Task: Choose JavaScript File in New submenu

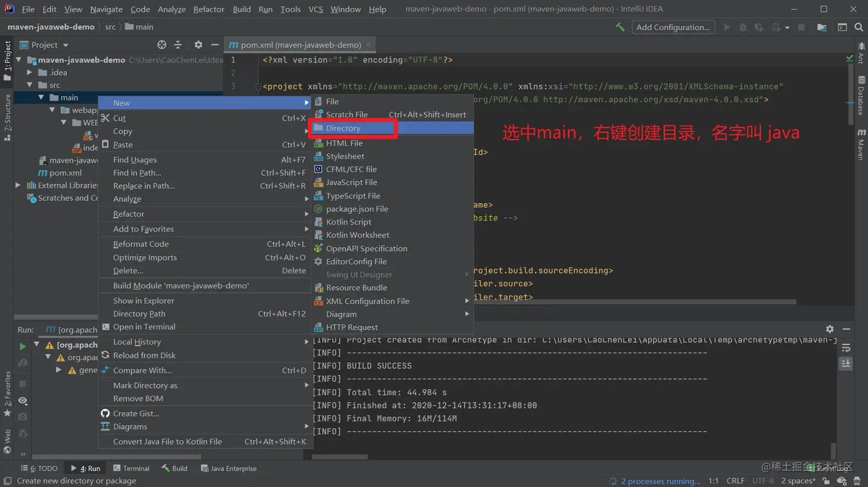Action: [x=392, y=182]
